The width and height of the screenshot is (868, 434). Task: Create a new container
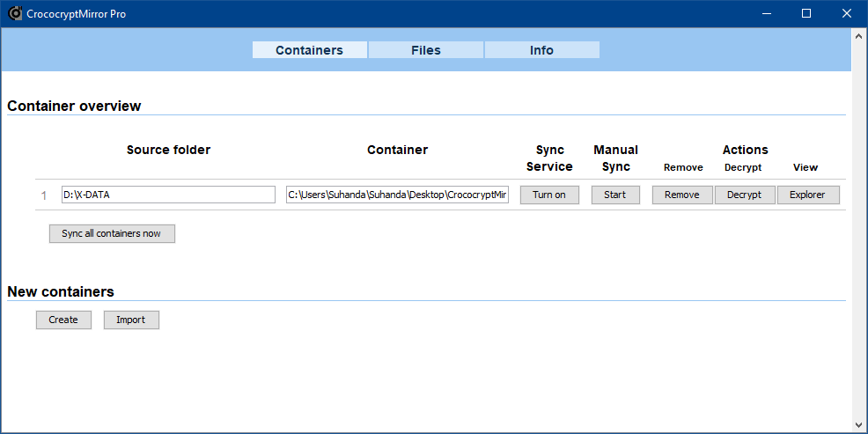[63, 320]
